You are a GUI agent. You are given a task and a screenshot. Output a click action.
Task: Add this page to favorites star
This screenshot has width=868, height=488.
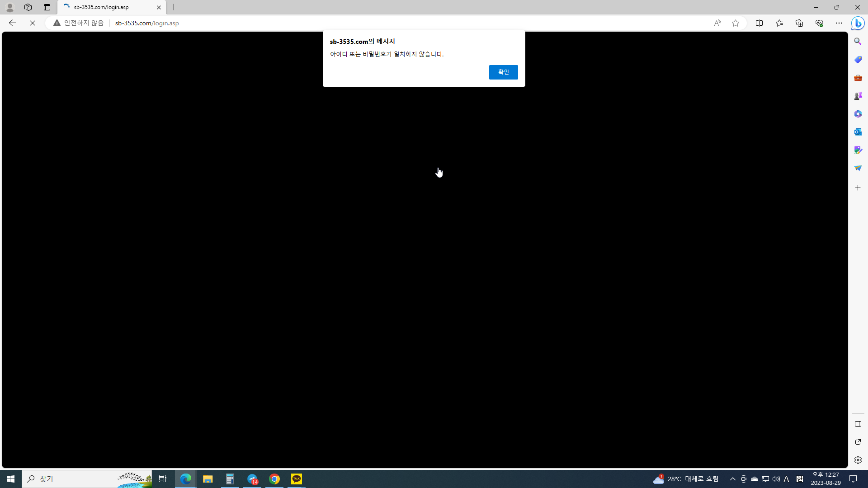pos(736,23)
